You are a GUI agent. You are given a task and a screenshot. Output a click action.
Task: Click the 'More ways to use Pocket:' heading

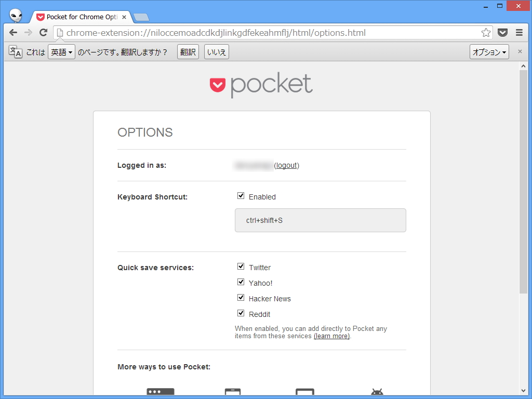pyautogui.click(x=164, y=367)
